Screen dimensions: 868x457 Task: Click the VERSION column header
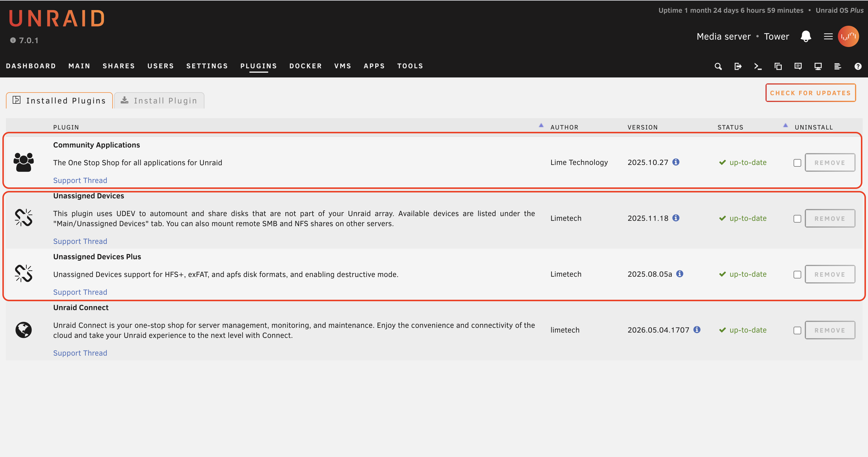point(643,127)
